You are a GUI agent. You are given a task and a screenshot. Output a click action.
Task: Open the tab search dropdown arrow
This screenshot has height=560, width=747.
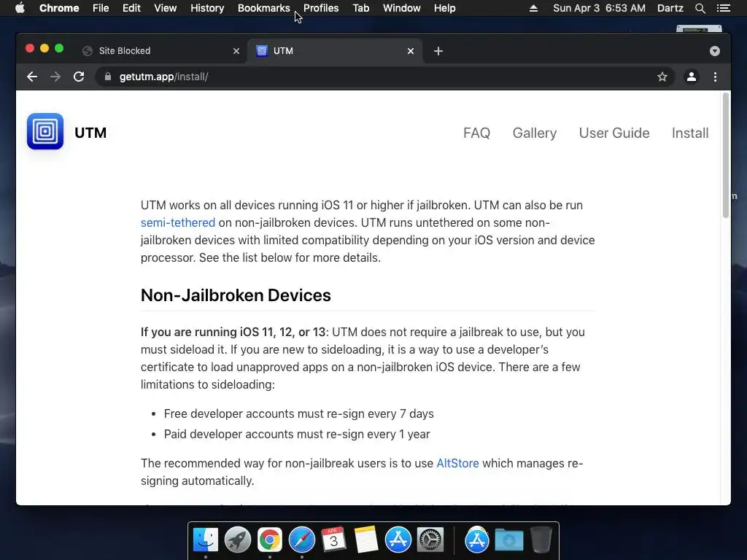click(715, 51)
